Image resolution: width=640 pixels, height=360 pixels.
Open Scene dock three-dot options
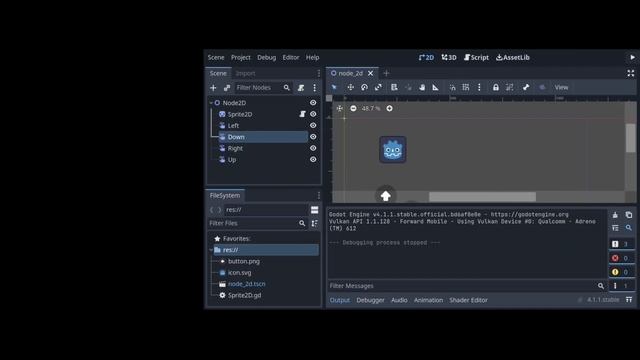point(318,73)
